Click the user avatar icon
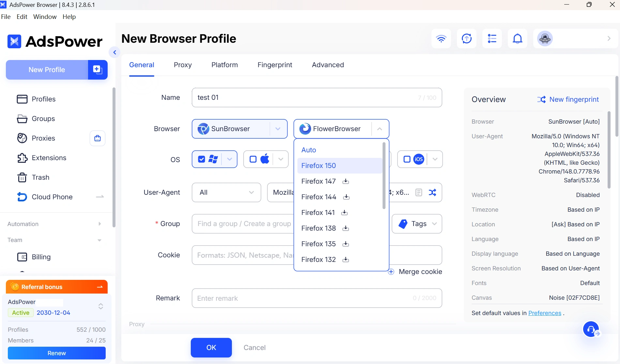 click(x=545, y=38)
